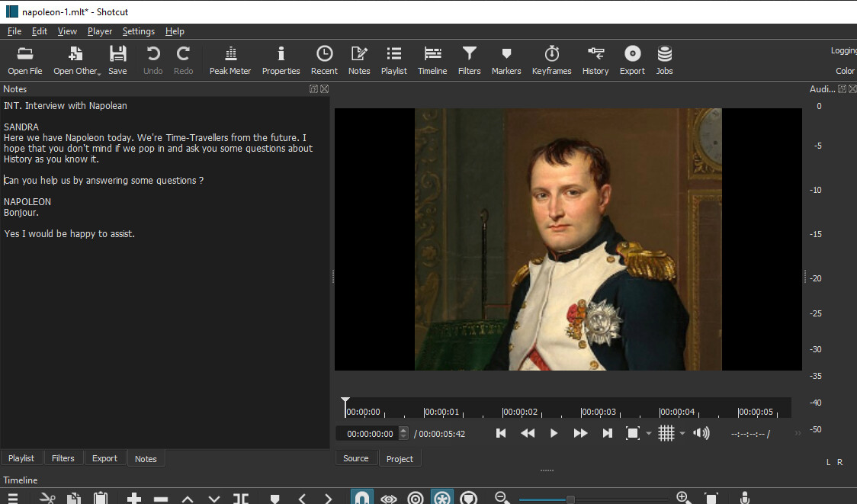Show the Timeline panel from toolbar
Image resolution: width=857 pixels, height=504 pixels.
[x=432, y=61]
